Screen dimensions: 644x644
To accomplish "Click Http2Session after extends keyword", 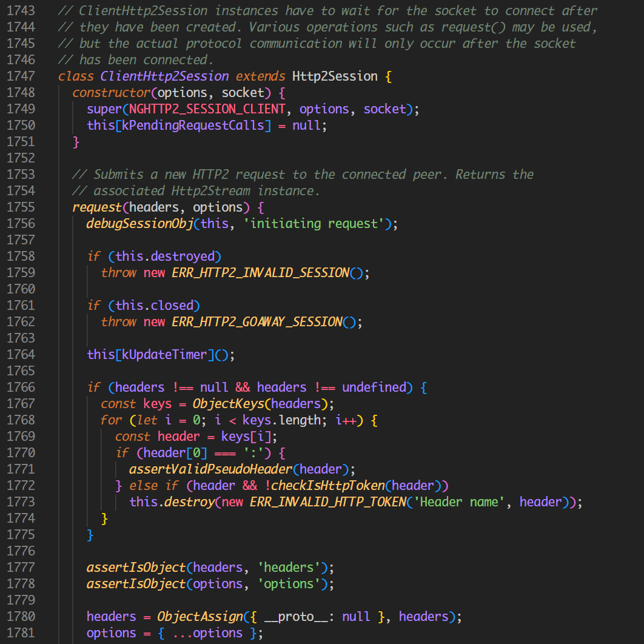I will pyautogui.click(x=335, y=76).
